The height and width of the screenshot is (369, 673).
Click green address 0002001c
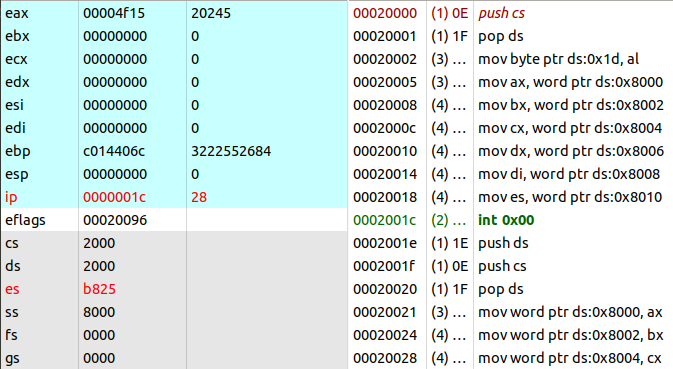pyautogui.click(x=385, y=220)
